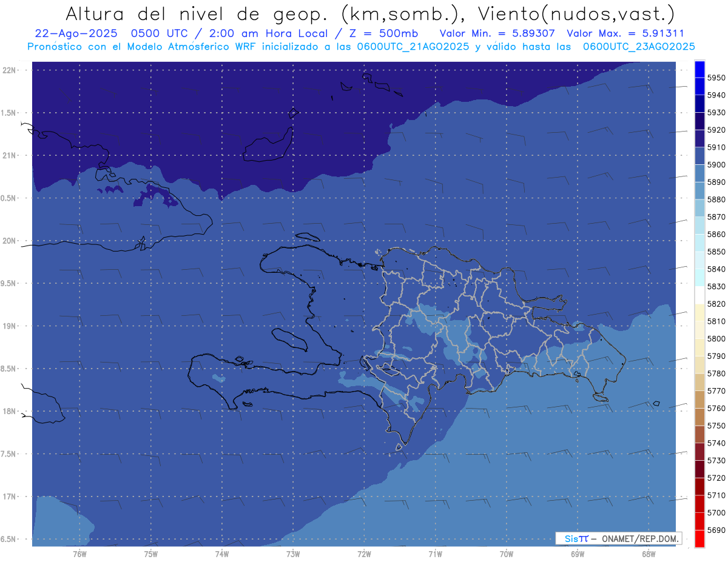Screen dimensions: 728x562
Task: Select the 75W longitude label
Action: pyautogui.click(x=151, y=554)
